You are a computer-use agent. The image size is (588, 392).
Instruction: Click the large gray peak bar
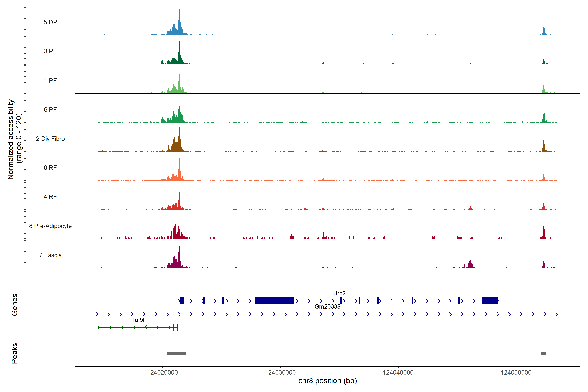[176, 353]
